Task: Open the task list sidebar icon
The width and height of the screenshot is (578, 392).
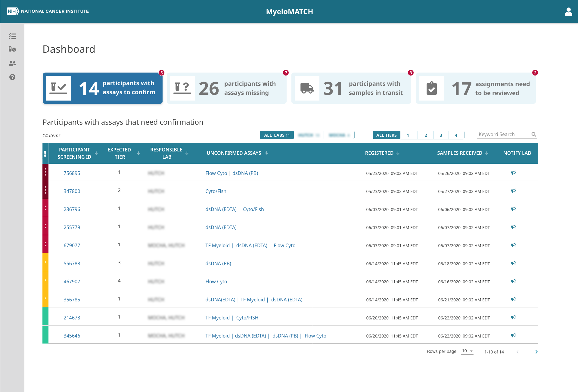Action: tap(12, 36)
